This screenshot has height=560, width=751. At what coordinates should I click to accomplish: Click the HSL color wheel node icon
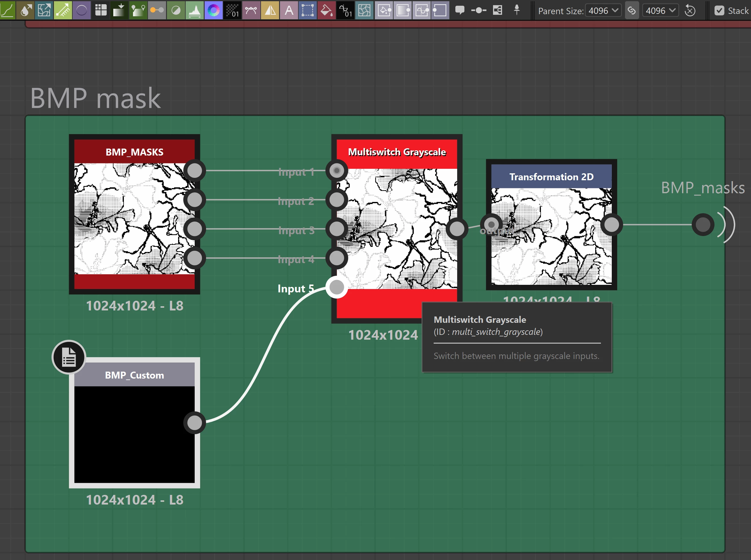[213, 11]
